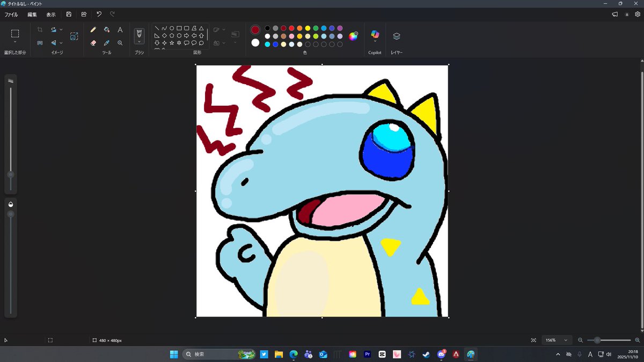This screenshot has height=362, width=644.
Task: Pick the curve shape
Action: coord(164,28)
